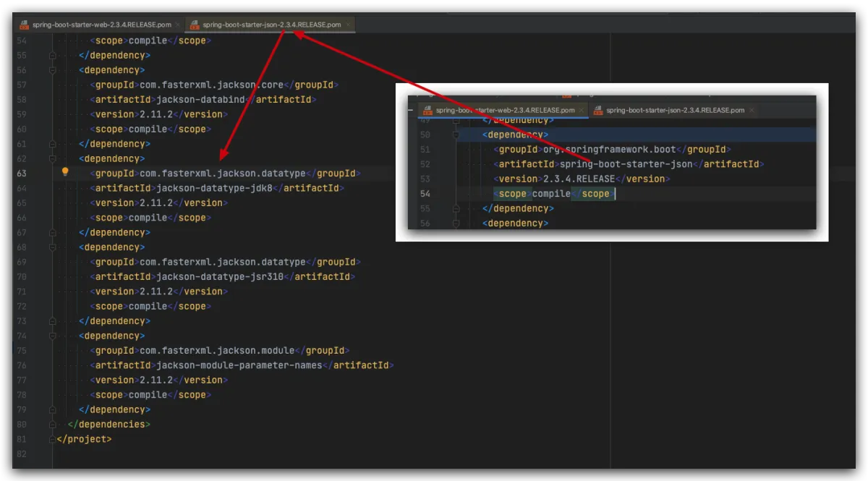The width and height of the screenshot is (868, 481).
Task: Click the inset image's spring-boot-starter-web tab file icon
Action: (x=427, y=111)
